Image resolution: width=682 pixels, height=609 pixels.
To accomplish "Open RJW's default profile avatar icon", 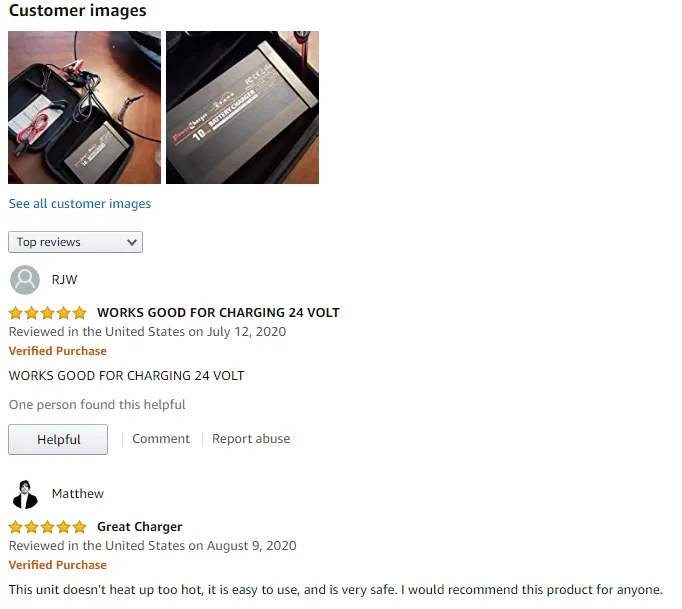I will (25, 280).
